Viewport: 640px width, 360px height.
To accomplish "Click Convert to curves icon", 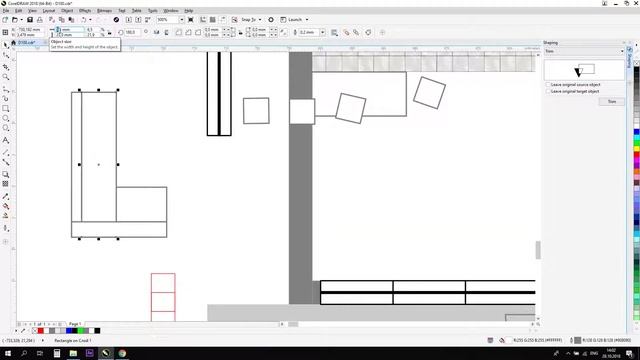I will [368, 32].
